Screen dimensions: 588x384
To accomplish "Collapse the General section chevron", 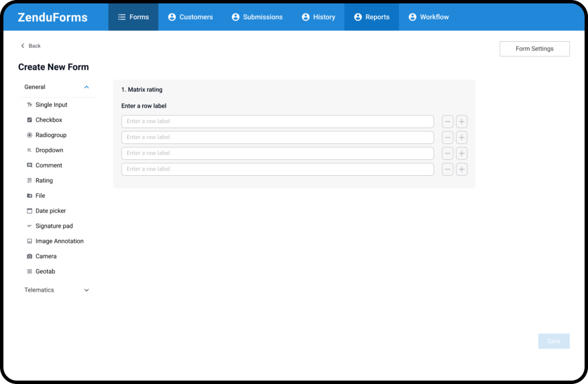I will coord(86,87).
